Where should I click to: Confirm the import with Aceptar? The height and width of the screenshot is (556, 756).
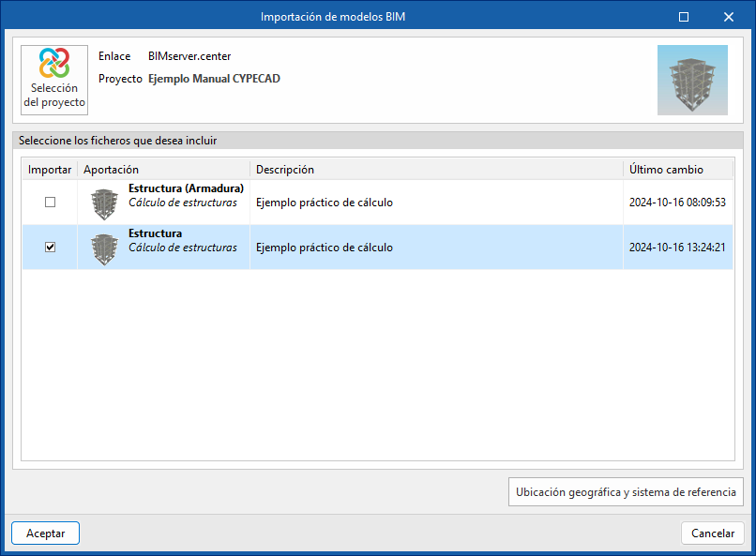point(45,533)
